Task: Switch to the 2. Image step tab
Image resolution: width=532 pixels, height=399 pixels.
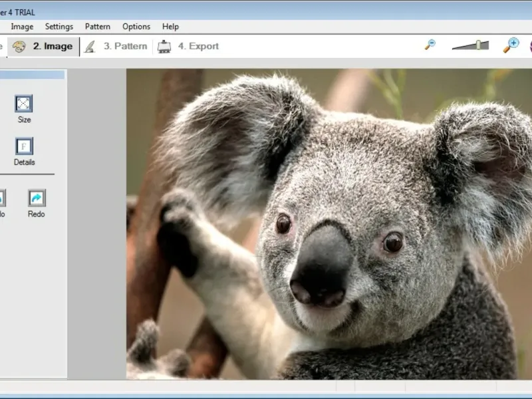Action: click(43, 47)
